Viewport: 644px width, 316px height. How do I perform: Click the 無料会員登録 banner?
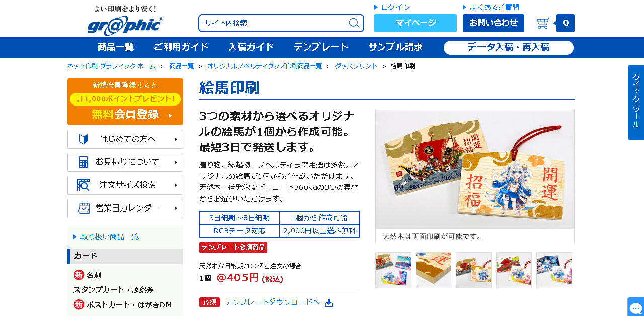click(125, 101)
